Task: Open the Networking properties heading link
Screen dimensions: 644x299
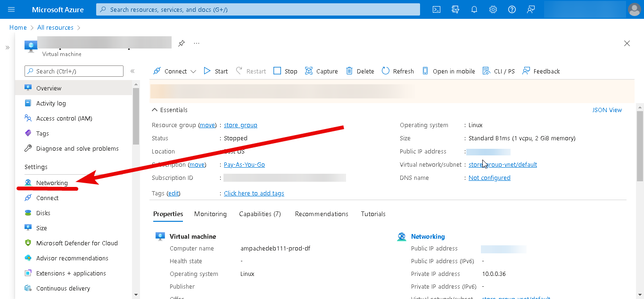Action: (x=428, y=236)
